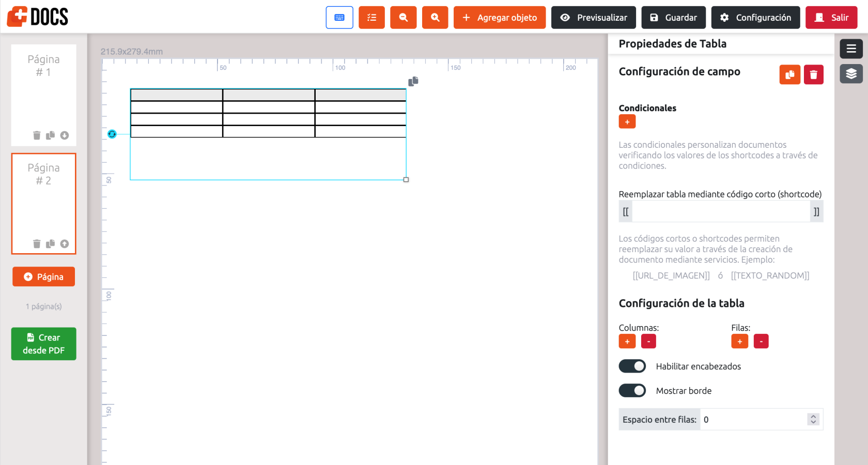Click the Agregar objeto button
868x465 pixels.
[x=500, y=18]
